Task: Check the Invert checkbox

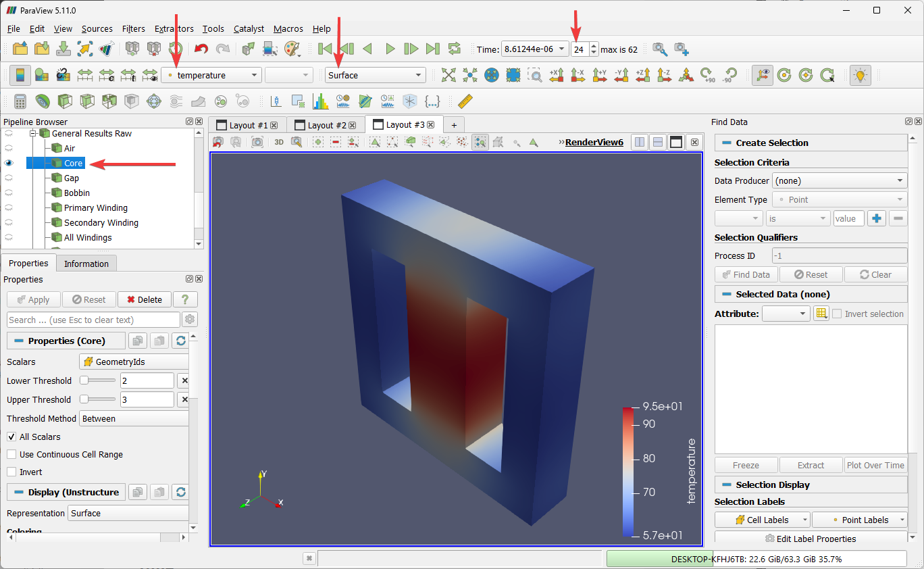Action: (11, 472)
